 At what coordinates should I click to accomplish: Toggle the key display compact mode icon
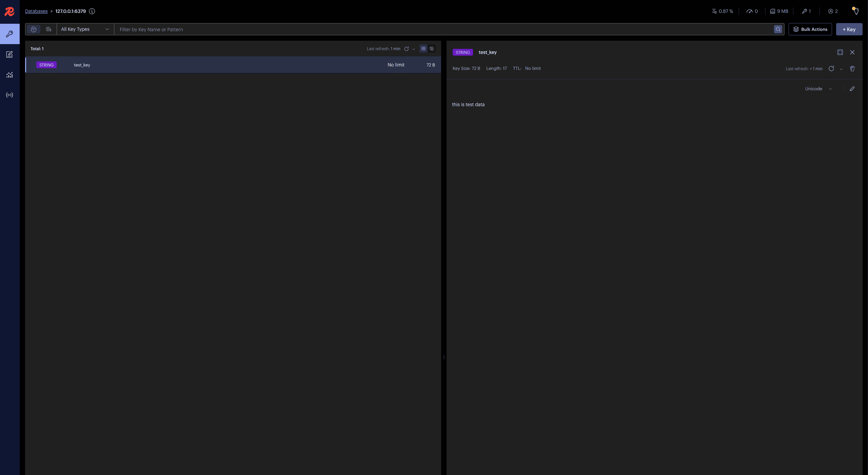[x=423, y=49]
